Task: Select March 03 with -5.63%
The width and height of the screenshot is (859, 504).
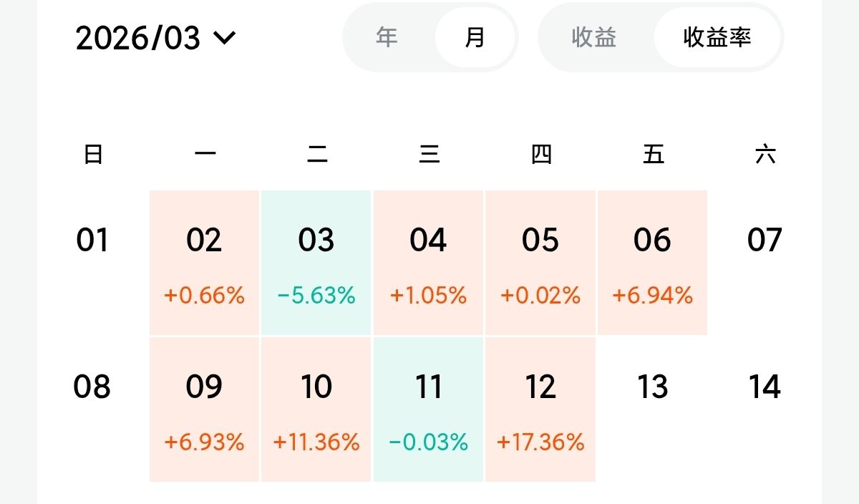Action: pos(316,263)
